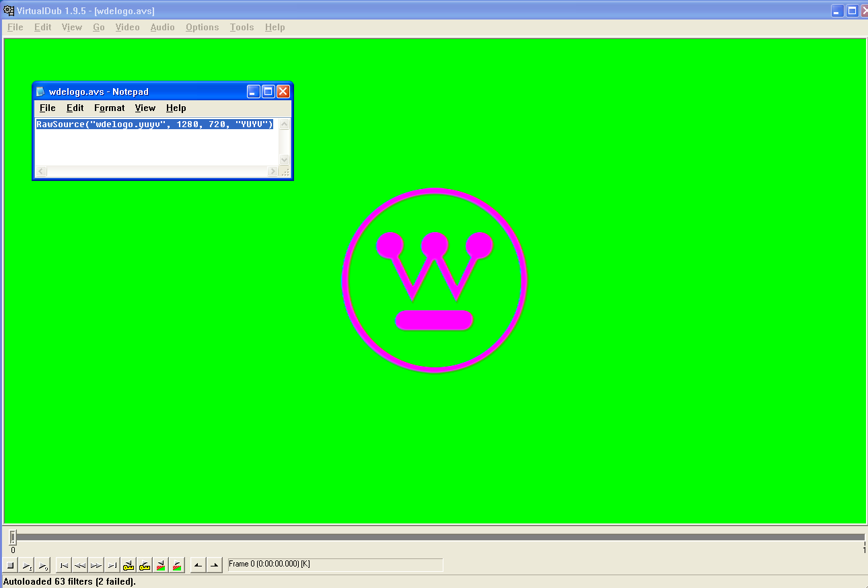Go to next scene change

pos(177,565)
